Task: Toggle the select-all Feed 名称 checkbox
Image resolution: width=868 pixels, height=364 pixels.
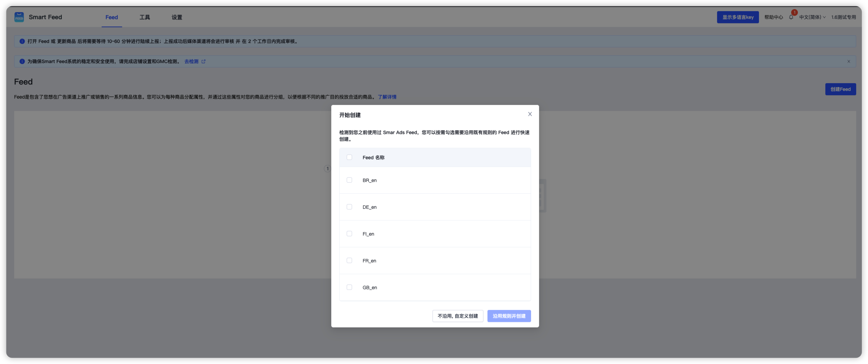Action: [349, 157]
